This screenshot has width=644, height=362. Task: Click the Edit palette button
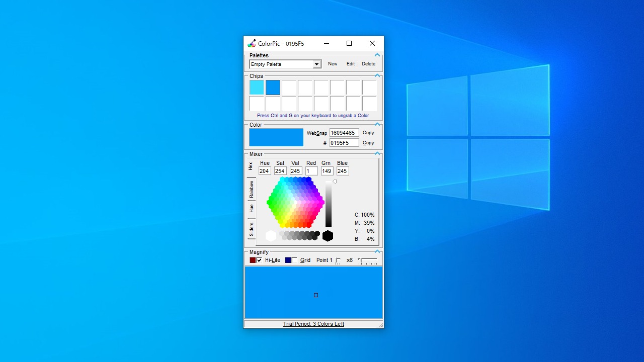click(x=351, y=64)
